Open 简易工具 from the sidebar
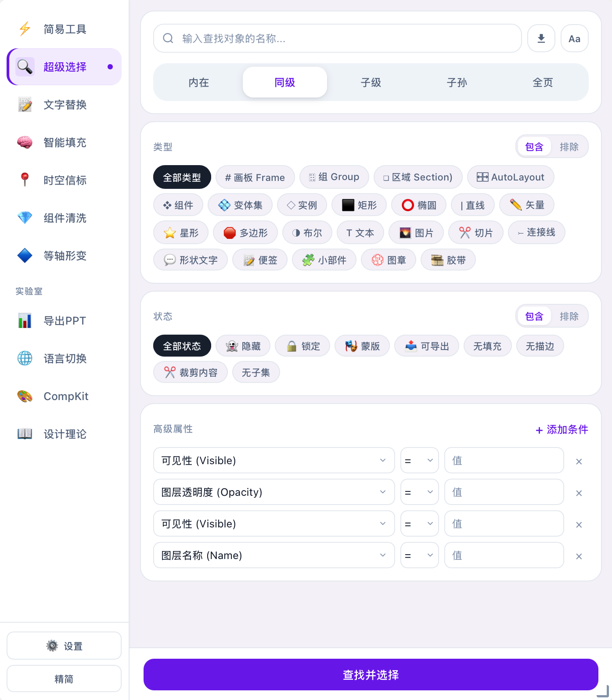612x700 pixels. 64,29
